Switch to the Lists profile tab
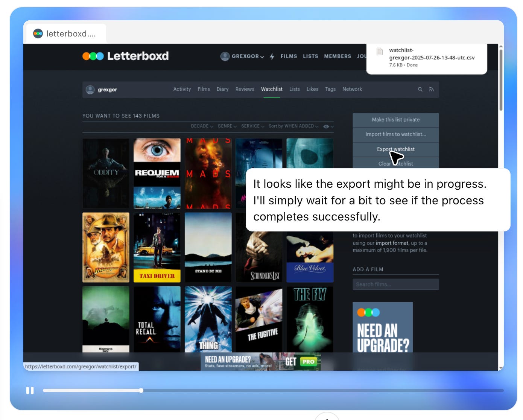 tap(295, 89)
